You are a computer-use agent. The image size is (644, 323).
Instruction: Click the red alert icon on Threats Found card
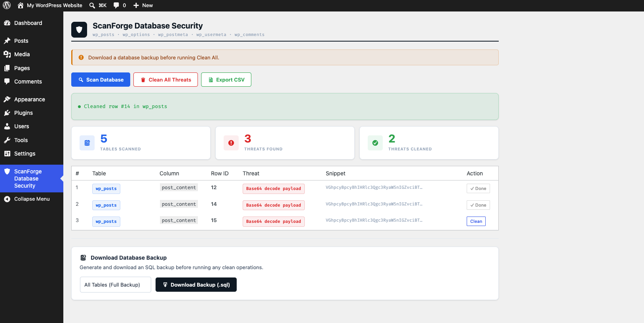click(231, 143)
